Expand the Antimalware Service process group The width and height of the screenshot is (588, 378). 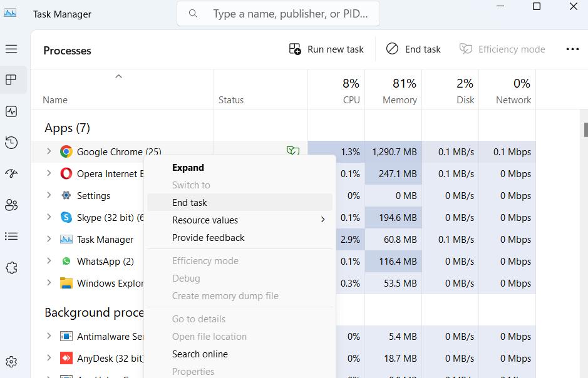pyautogui.click(x=49, y=335)
